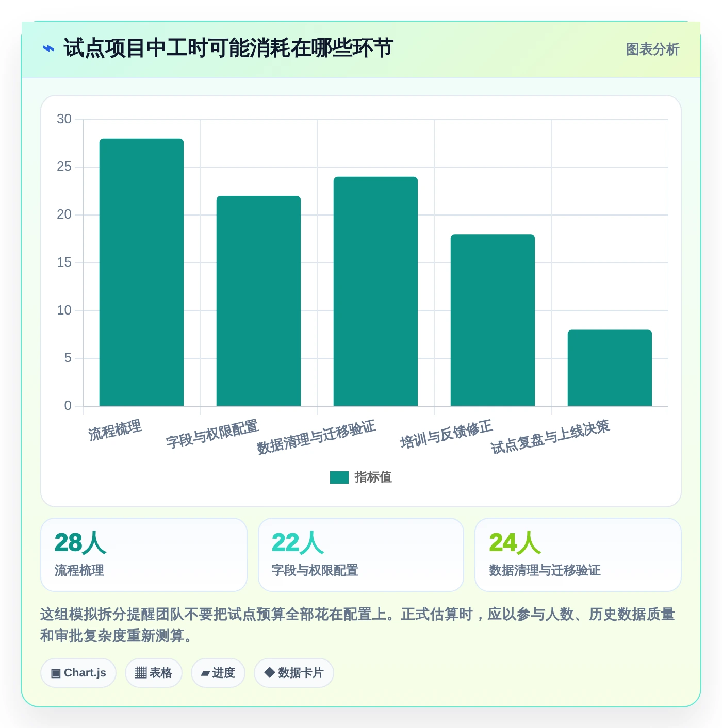Click the 进度 tag chip
722x728 pixels.
[218, 673]
